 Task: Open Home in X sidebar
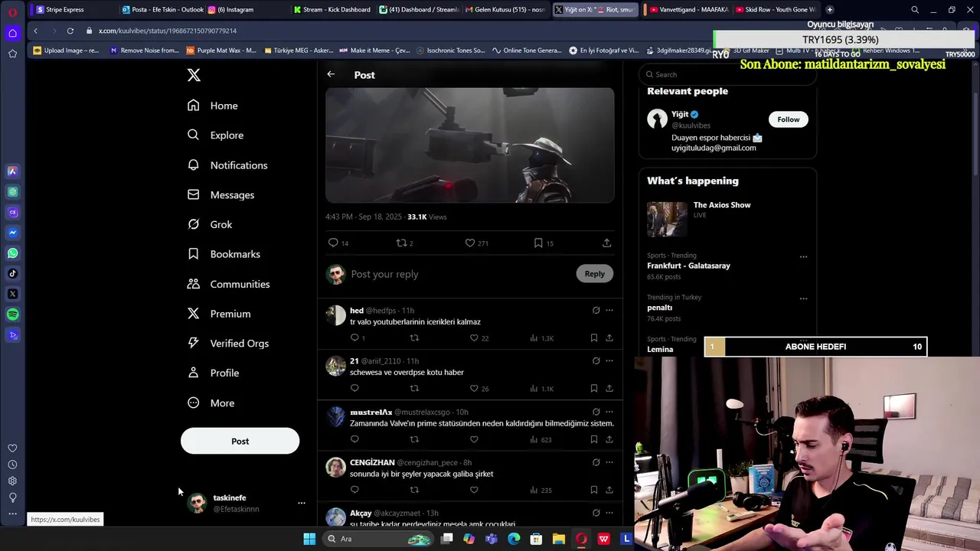[x=213, y=106]
